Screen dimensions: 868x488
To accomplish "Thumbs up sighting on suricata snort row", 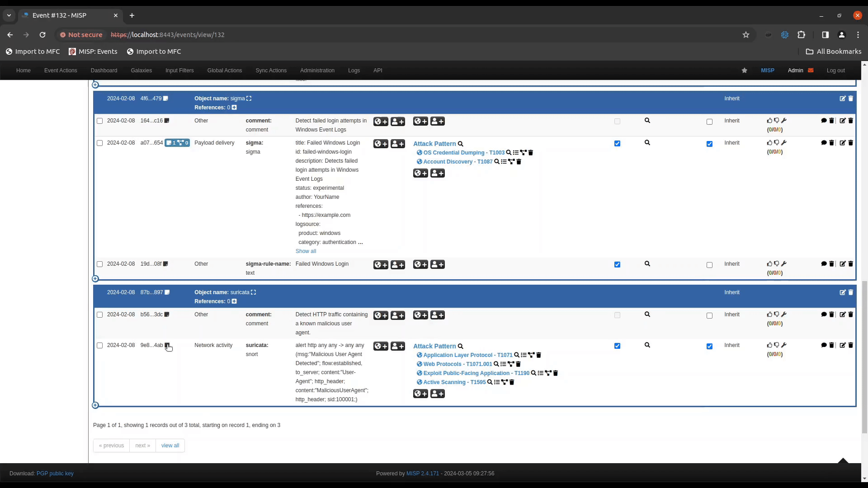I will [x=769, y=345].
